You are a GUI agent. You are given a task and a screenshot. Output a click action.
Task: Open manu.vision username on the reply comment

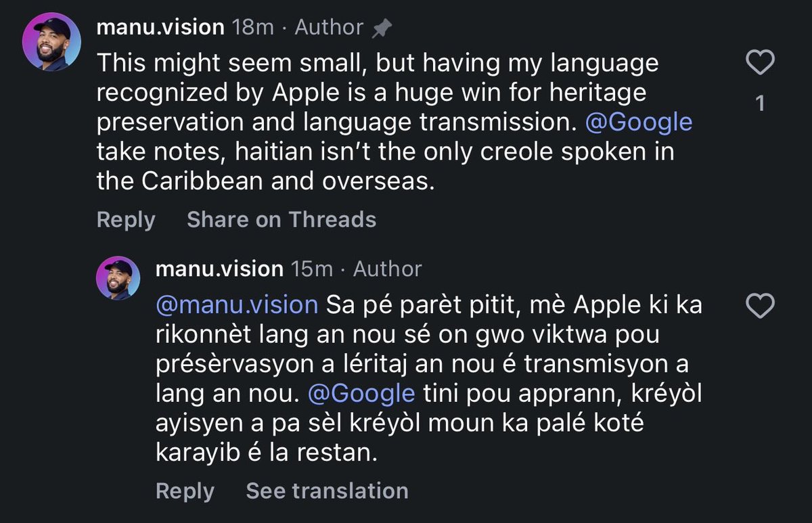pos(219,269)
